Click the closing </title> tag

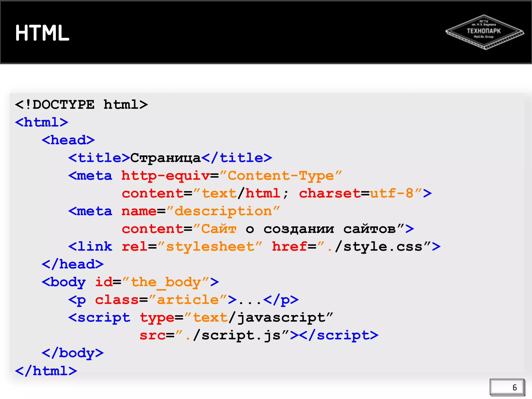pyautogui.click(x=237, y=158)
